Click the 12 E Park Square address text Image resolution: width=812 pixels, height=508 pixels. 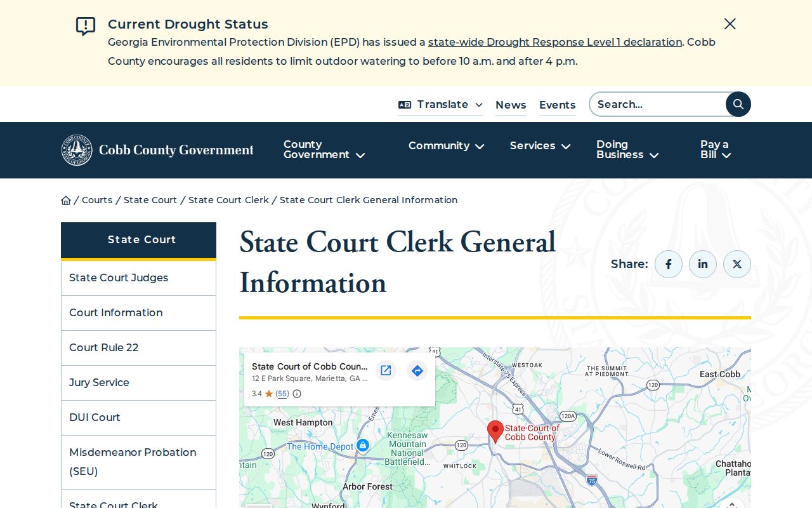coord(310,378)
